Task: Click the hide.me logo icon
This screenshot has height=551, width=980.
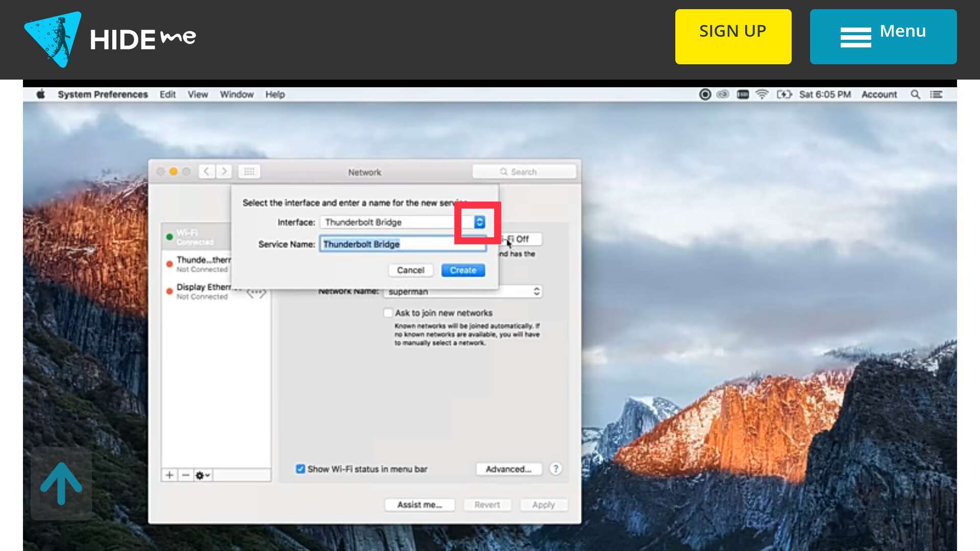Action: pos(53,39)
